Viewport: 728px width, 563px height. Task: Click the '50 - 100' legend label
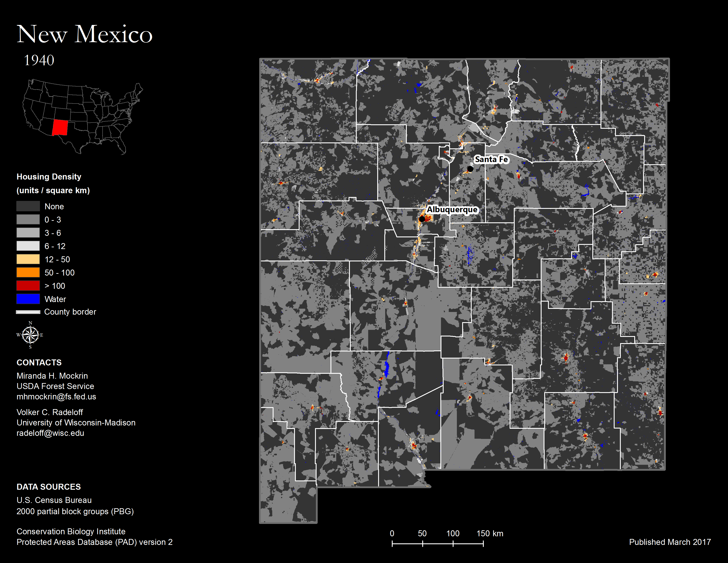tap(60, 273)
